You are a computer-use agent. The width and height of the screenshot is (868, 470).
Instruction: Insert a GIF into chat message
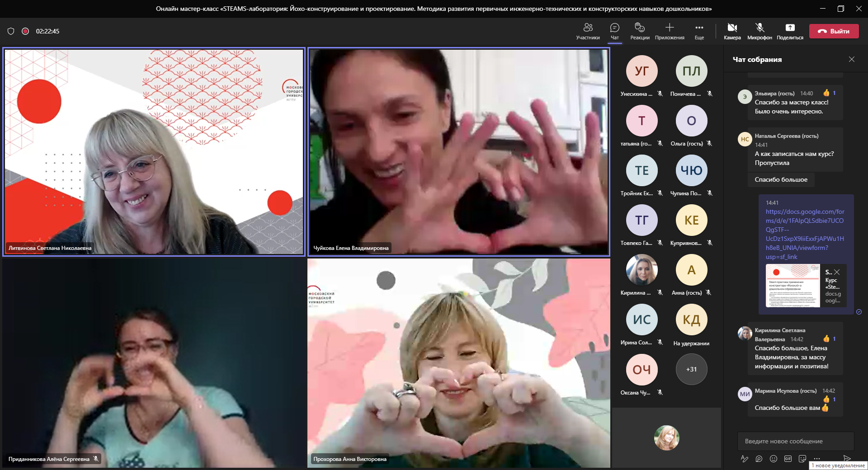coord(788,459)
